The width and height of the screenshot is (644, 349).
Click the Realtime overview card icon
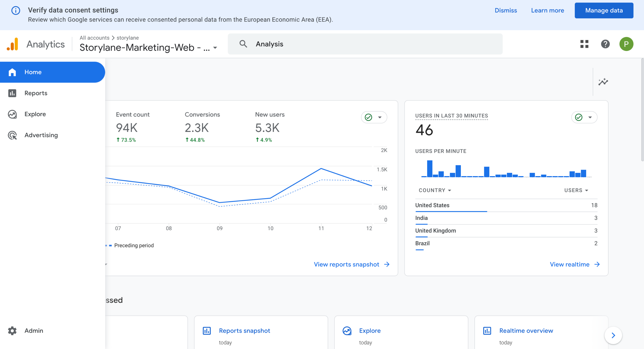point(487,331)
